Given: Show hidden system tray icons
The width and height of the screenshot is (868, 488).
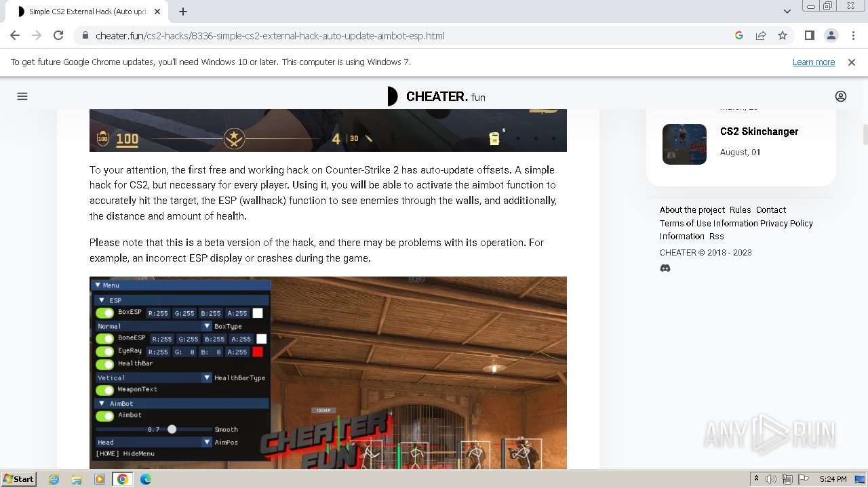Looking at the screenshot, I should click(x=756, y=479).
